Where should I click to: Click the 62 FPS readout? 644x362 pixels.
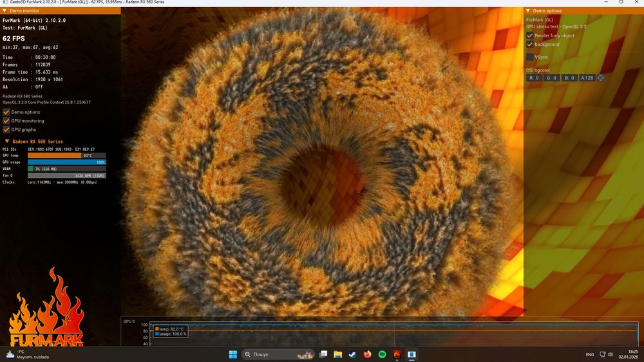[14, 39]
